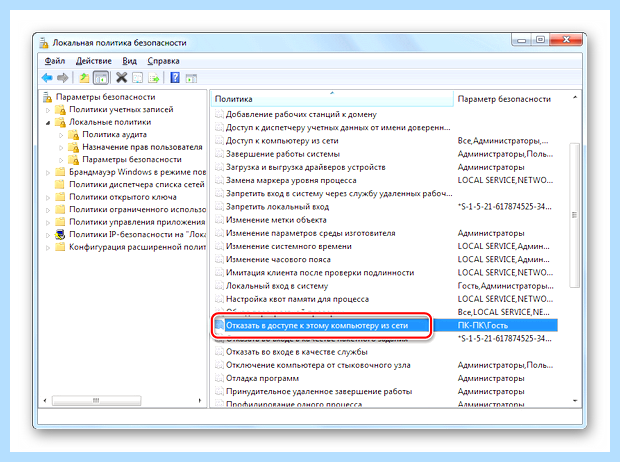This screenshot has width=620, height=462.
Task: Click policy icon beside Запретить локальный вход
Action: tap(219, 206)
